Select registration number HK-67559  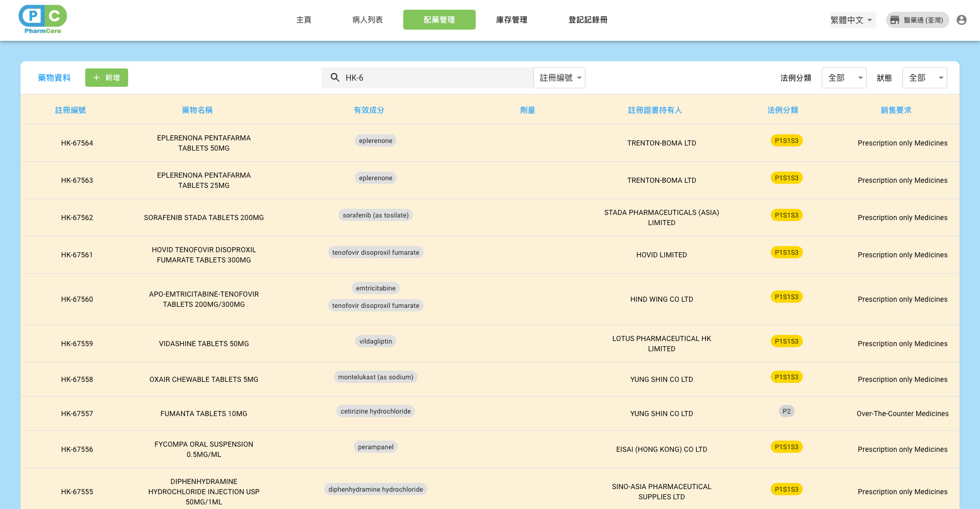77,344
